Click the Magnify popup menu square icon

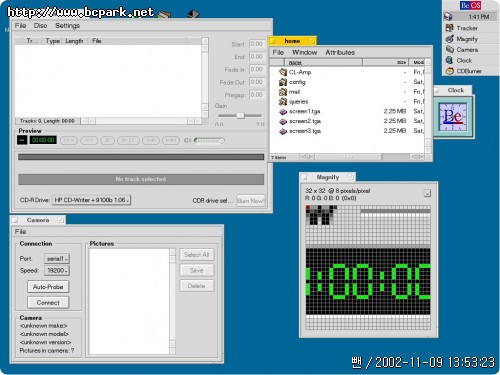click(x=427, y=193)
